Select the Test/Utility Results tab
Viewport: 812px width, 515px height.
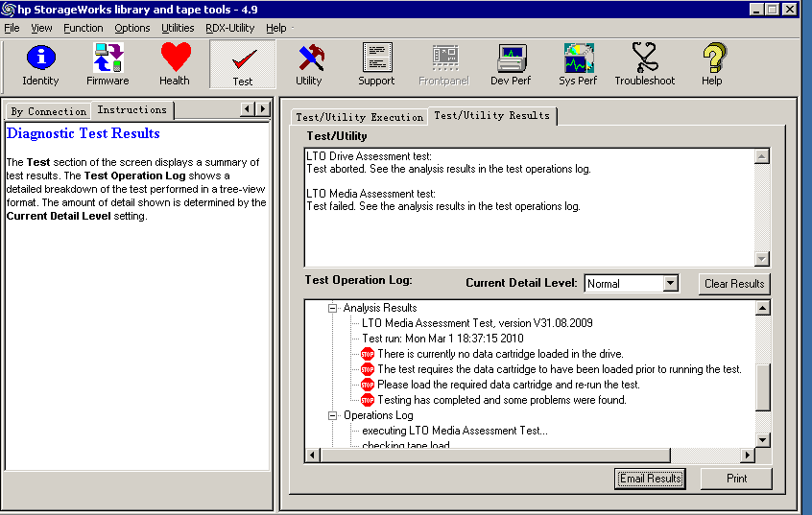click(492, 115)
